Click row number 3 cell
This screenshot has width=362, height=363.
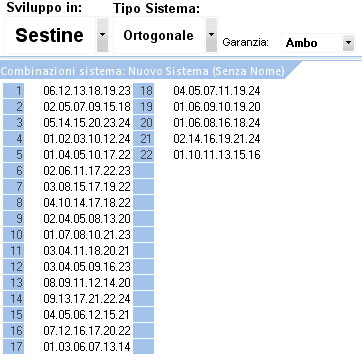tap(14, 123)
